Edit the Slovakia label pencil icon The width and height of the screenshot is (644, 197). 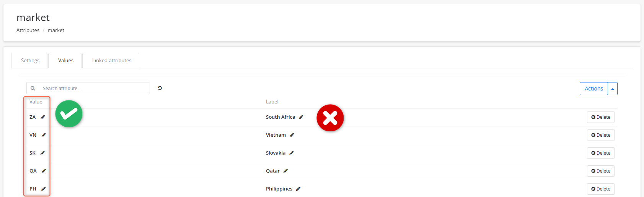[x=292, y=153]
